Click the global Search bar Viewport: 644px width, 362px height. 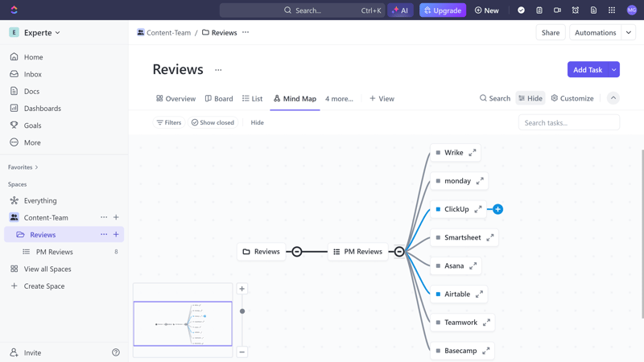[x=303, y=10]
